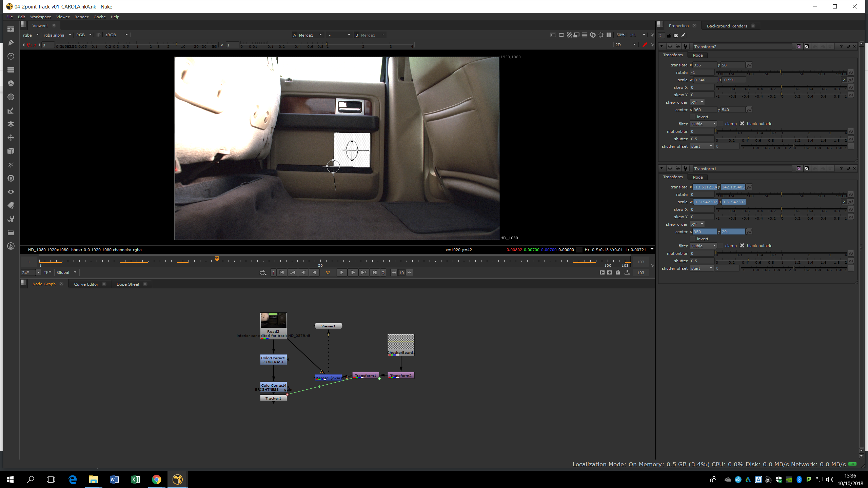Image resolution: width=868 pixels, height=488 pixels.
Task: Enable clamp checkbox in Transform2
Action: coord(721,124)
